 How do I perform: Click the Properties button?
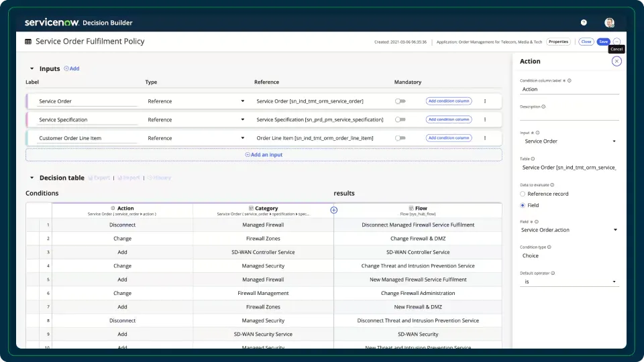click(558, 42)
